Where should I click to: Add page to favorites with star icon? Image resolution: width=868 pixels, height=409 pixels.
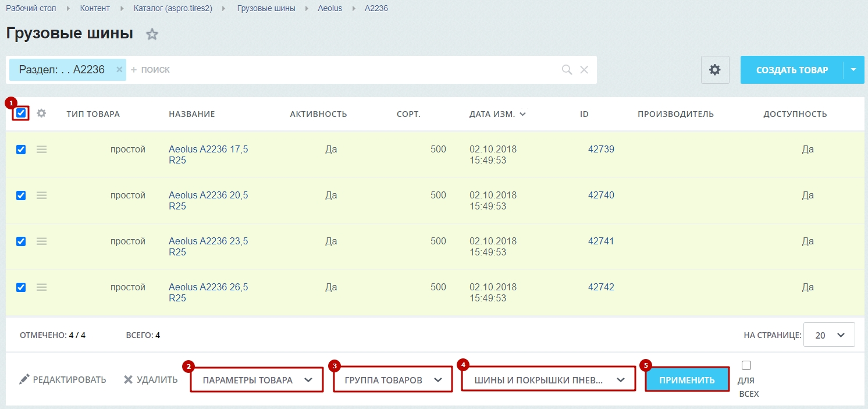(x=152, y=34)
